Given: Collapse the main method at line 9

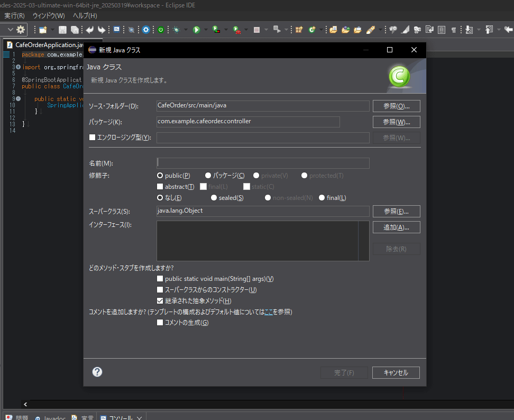Looking at the screenshot, I should (x=18, y=99).
